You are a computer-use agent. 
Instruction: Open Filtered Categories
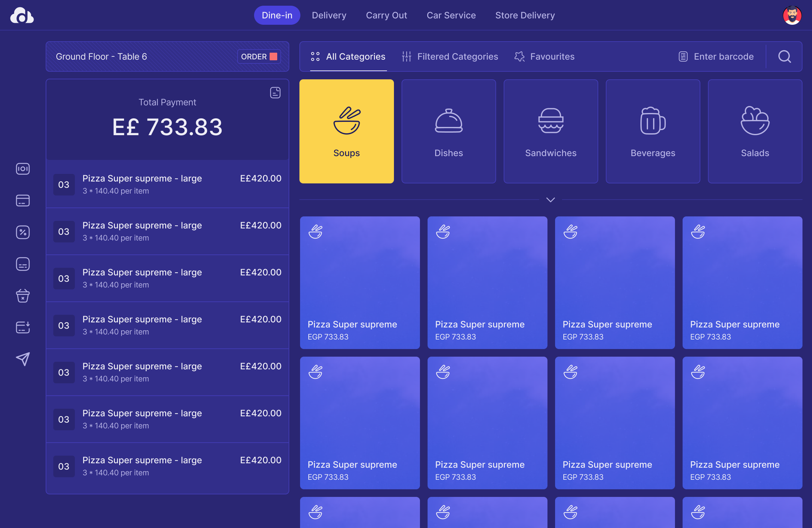pos(450,57)
